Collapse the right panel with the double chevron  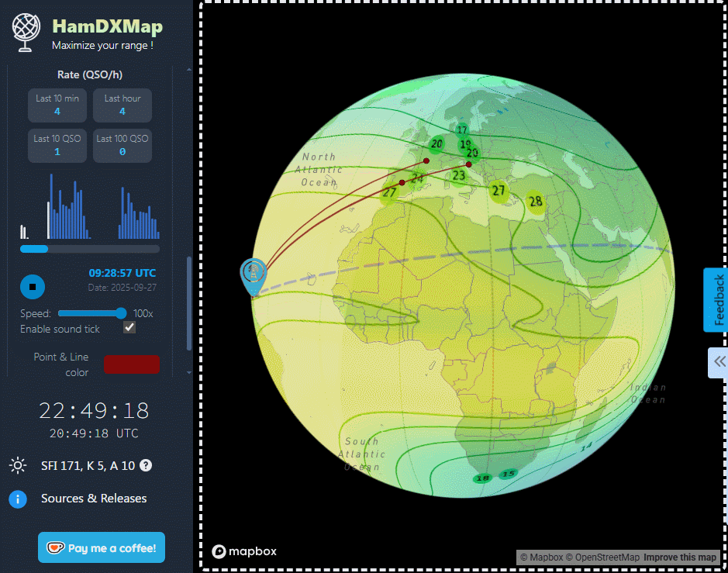[x=717, y=362]
